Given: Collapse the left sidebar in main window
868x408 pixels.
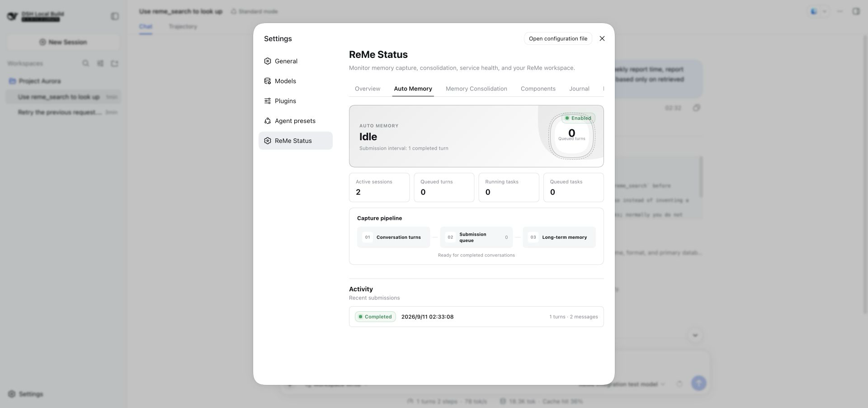Looking at the screenshot, I should (x=115, y=16).
